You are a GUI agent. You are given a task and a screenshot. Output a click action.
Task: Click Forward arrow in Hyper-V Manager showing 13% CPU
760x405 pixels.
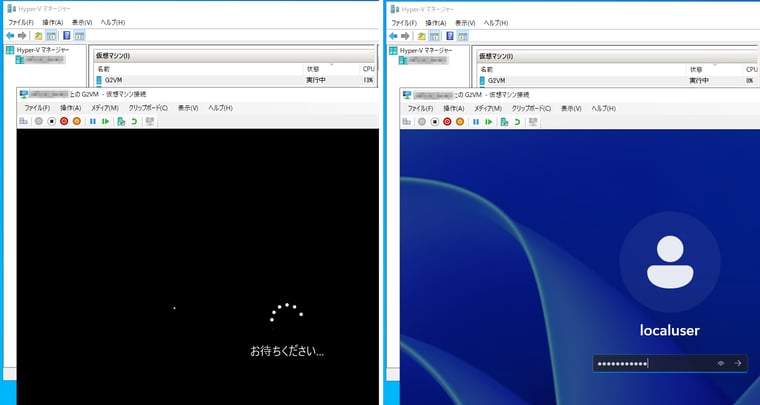click(22, 36)
